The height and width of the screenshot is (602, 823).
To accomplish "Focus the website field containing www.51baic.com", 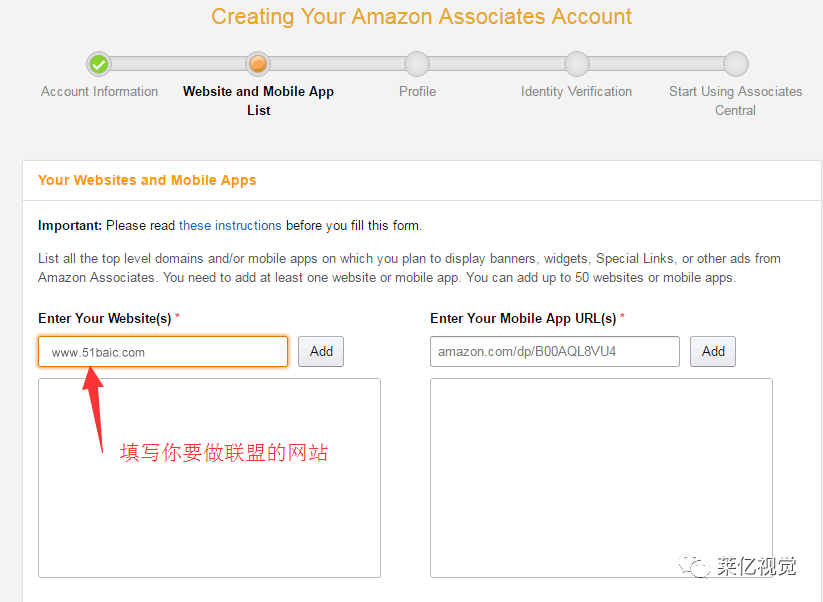I will tap(163, 352).
